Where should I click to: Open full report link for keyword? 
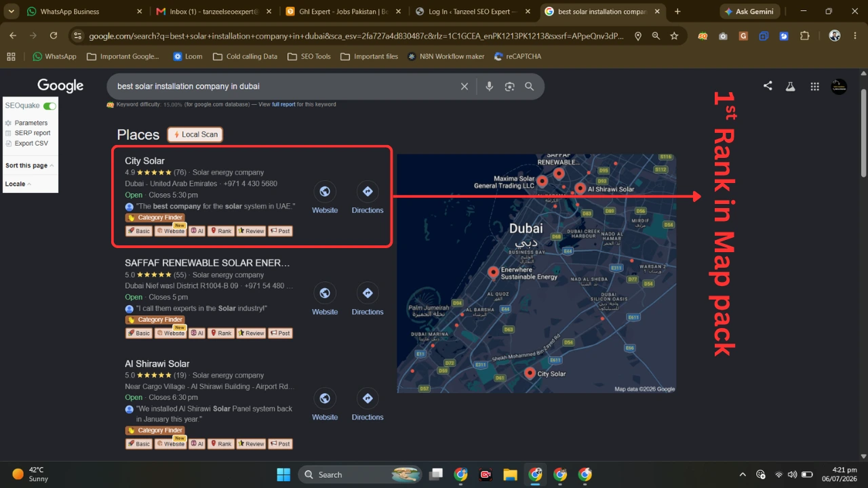283,104
